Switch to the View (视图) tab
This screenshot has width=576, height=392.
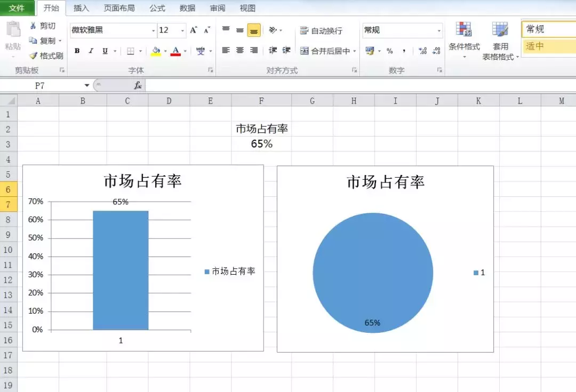tap(247, 7)
